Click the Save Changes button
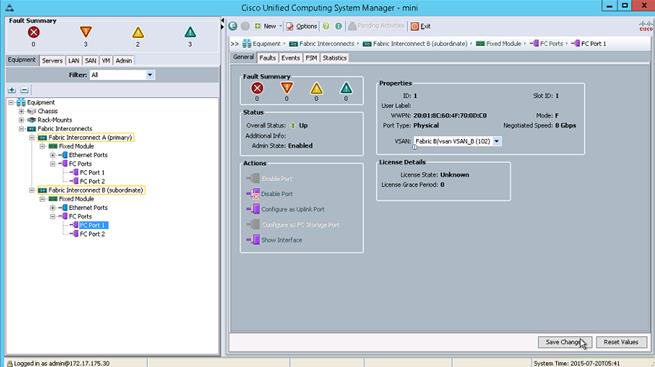This screenshot has height=367, width=655. pyautogui.click(x=565, y=342)
